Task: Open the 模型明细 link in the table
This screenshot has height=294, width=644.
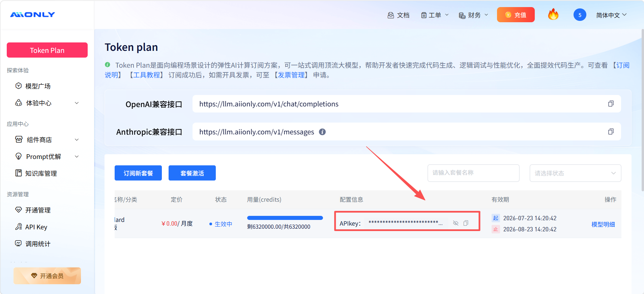Action: click(603, 224)
